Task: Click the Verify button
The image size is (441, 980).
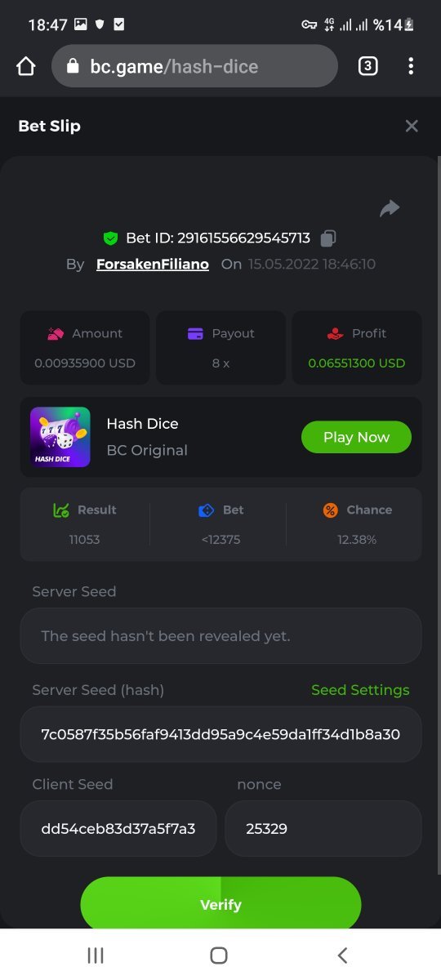Action: [220, 903]
